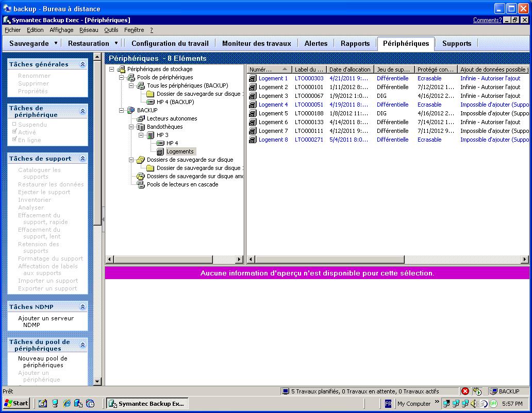Click the Logement 5 slot icon
Viewport: 532px width, 413px height.
[x=253, y=113]
